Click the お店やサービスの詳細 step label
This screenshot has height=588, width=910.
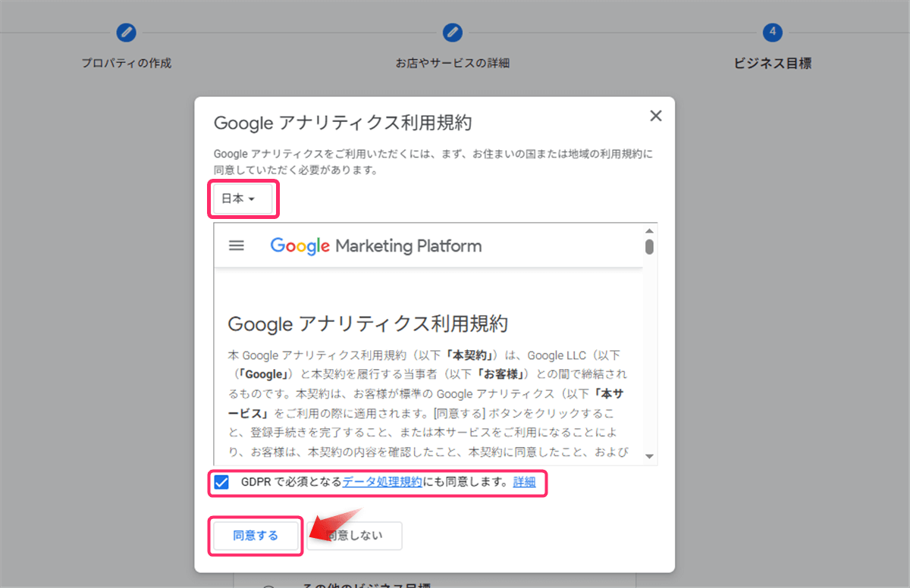click(453, 63)
